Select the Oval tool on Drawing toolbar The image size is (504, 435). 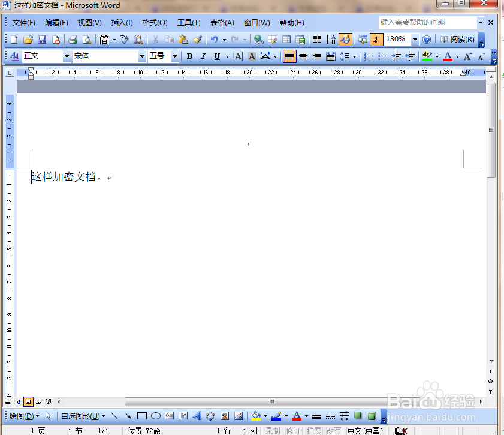coord(155,415)
